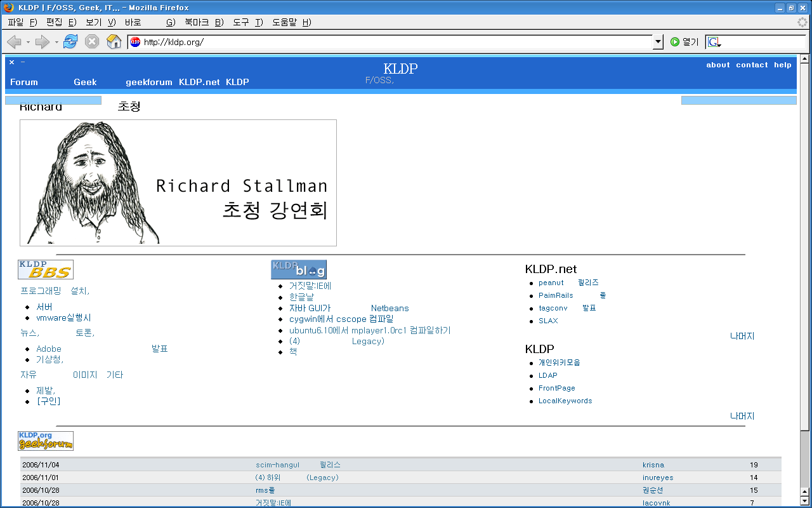
Task: Click the small x in page header
Action: click(x=11, y=62)
